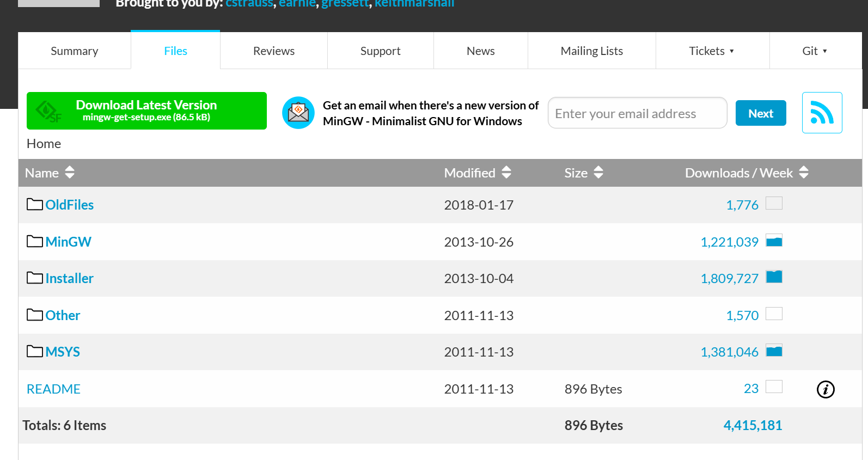The height and width of the screenshot is (460, 868).
Task: Select the Files tab
Action: click(x=175, y=51)
